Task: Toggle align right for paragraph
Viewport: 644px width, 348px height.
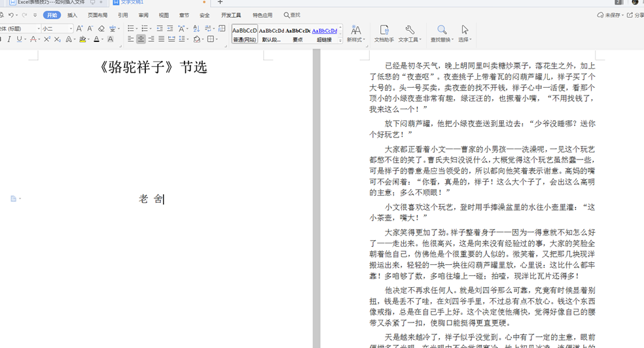Action: (151, 39)
